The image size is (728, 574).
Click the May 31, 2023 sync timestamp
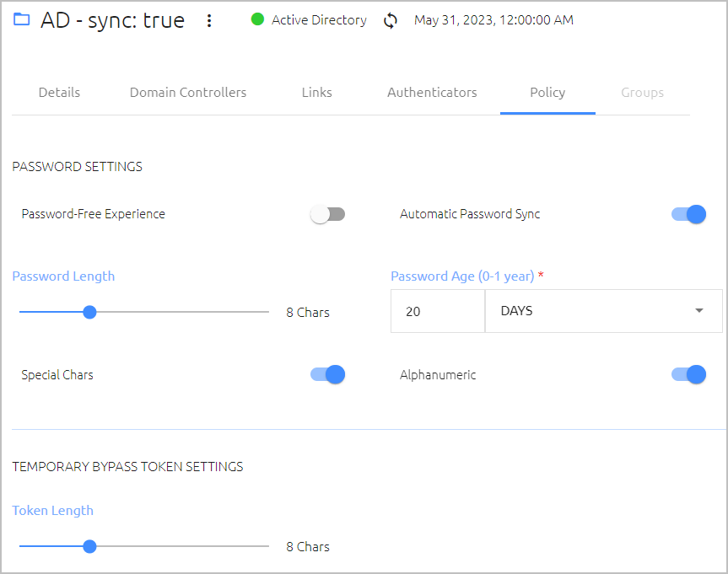(494, 20)
